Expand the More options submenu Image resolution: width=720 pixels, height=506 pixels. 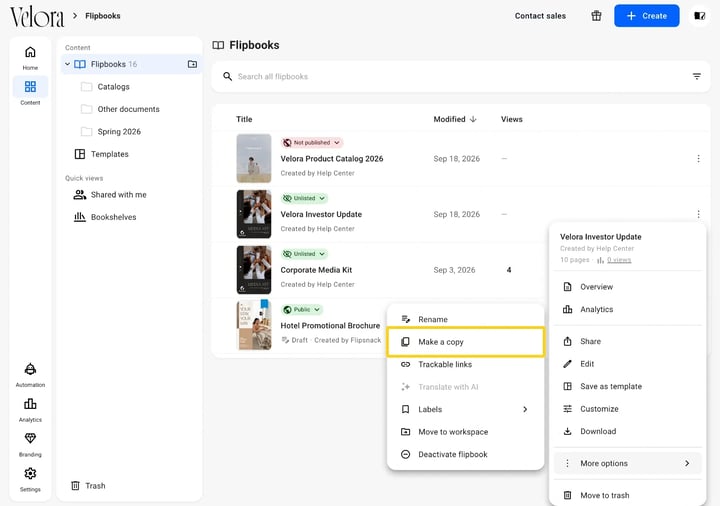tap(628, 464)
